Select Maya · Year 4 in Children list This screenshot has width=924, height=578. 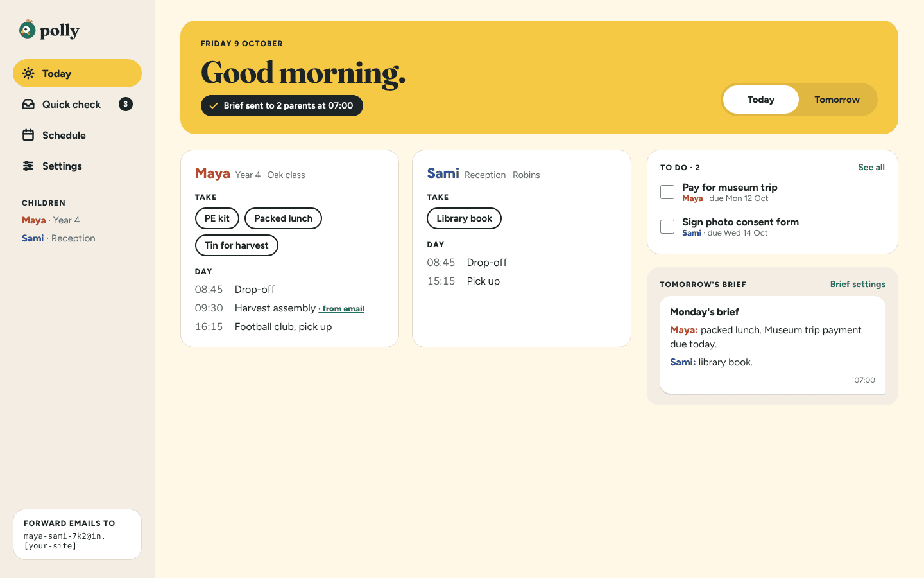(x=51, y=220)
